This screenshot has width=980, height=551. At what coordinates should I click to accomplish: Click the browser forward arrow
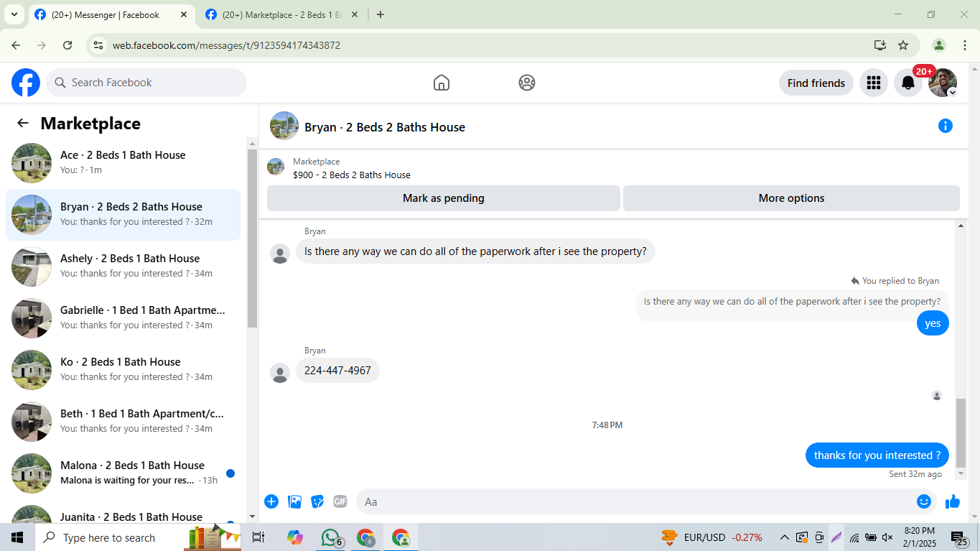pyautogui.click(x=42, y=45)
